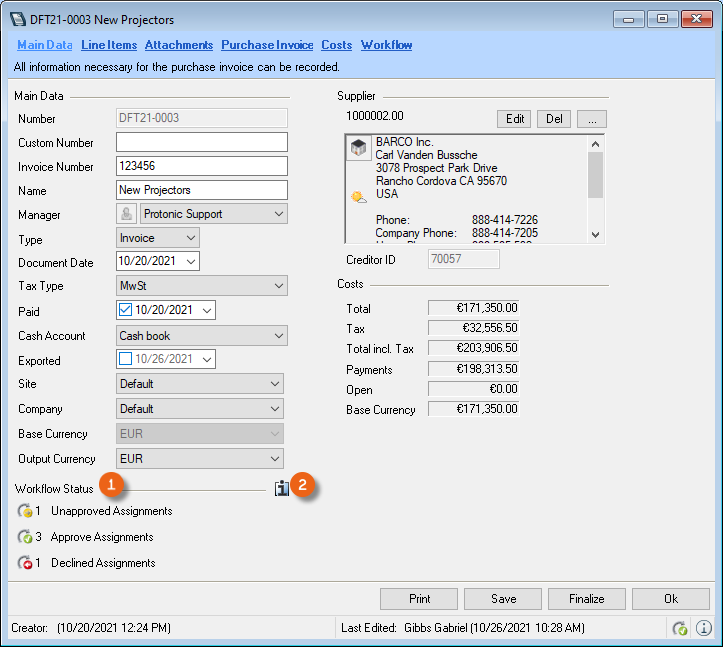Image resolution: width=723 pixels, height=647 pixels.
Task: Click the Finalize button
Action: tap(587, 599)
